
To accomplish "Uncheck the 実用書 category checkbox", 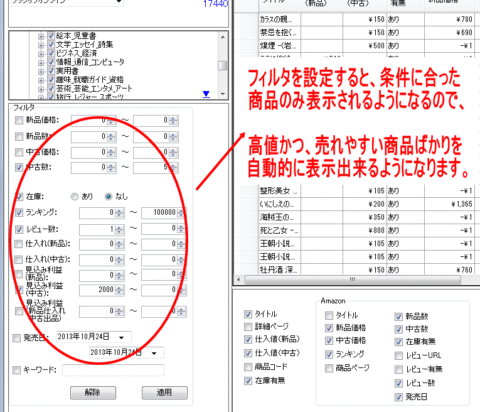I will point(51,71).
